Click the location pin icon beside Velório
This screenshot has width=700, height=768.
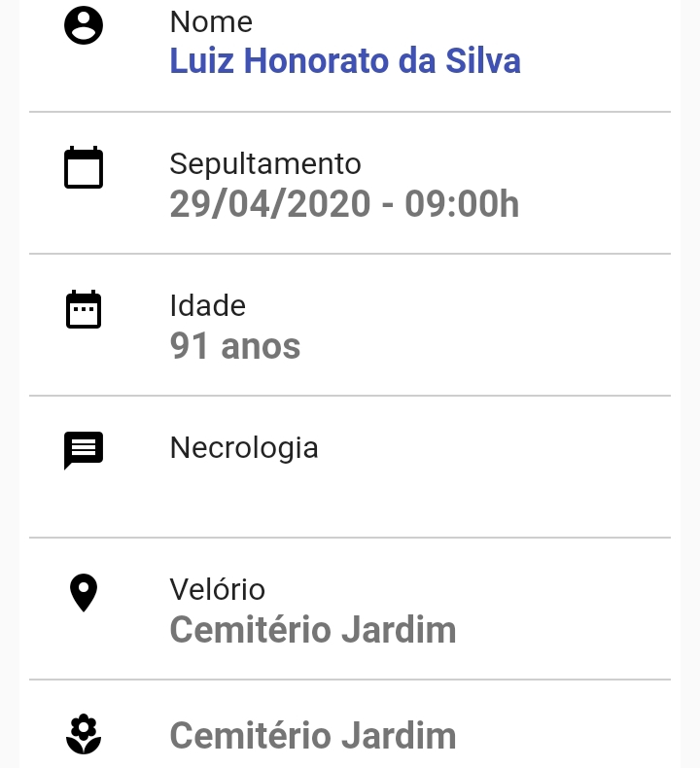pyautogui.click(x=84, y=593)
